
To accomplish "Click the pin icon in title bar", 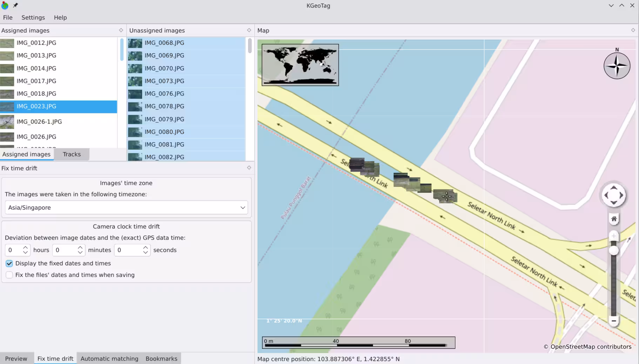I will (15, 5).
